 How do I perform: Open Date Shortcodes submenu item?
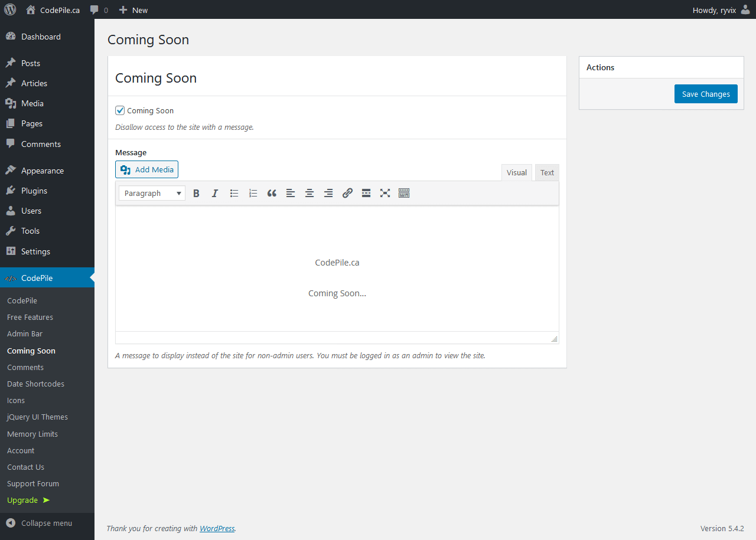click(x=35, y=384)
